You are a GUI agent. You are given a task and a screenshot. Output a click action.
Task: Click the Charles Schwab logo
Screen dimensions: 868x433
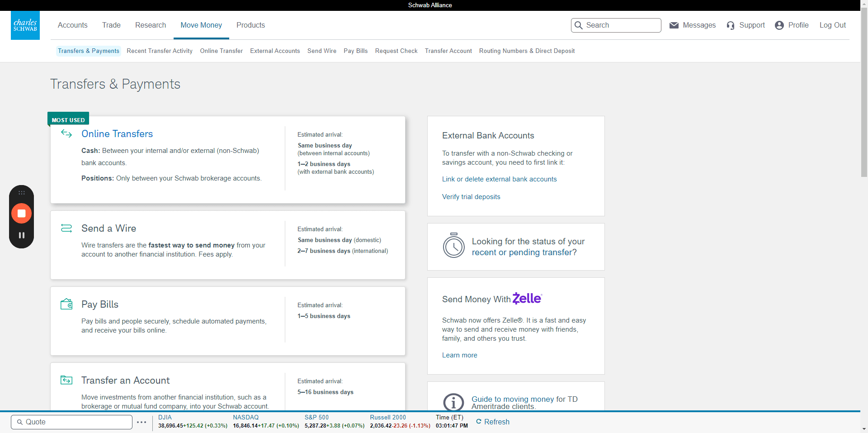click(x=25, y=25)
